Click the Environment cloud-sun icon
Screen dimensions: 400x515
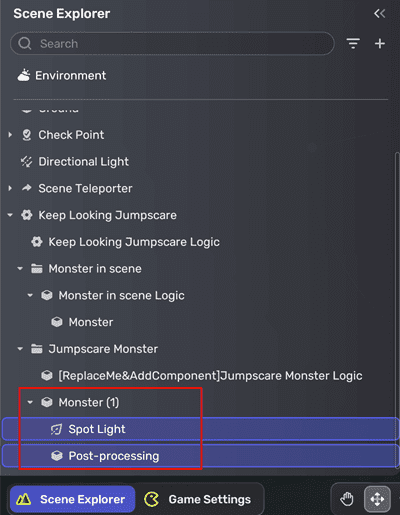[x=24, y=75]
